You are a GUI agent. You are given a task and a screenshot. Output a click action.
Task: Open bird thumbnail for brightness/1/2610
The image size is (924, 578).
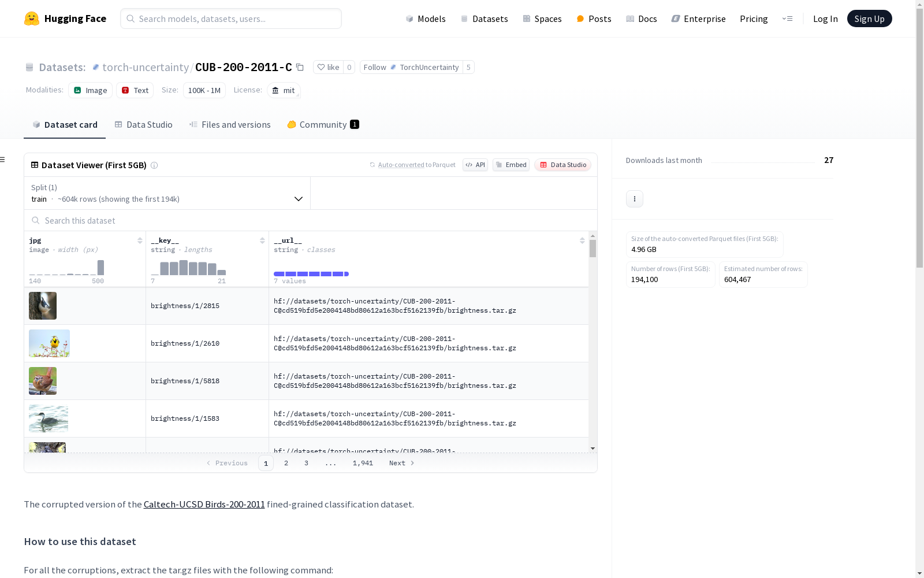pos(49,343)
